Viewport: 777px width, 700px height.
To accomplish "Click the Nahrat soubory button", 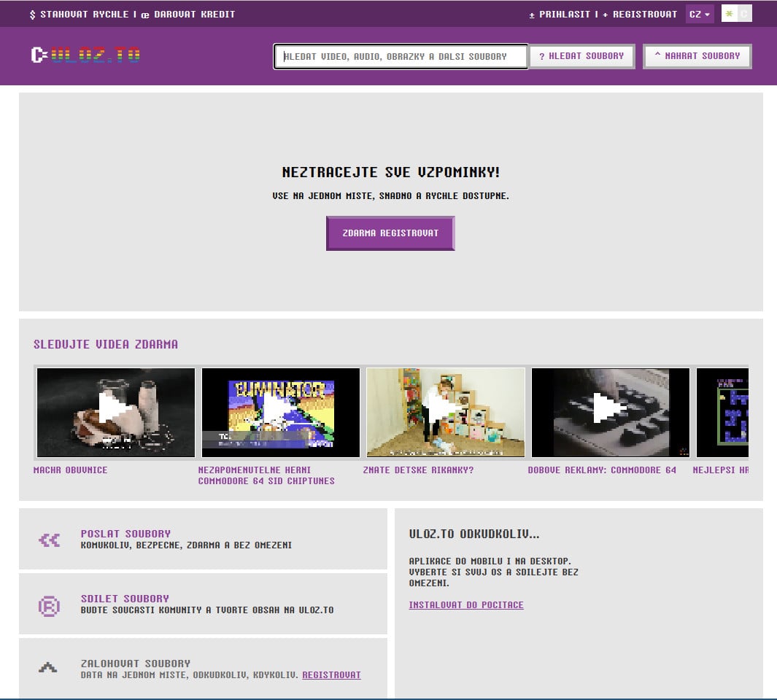I will coord(697,56).
